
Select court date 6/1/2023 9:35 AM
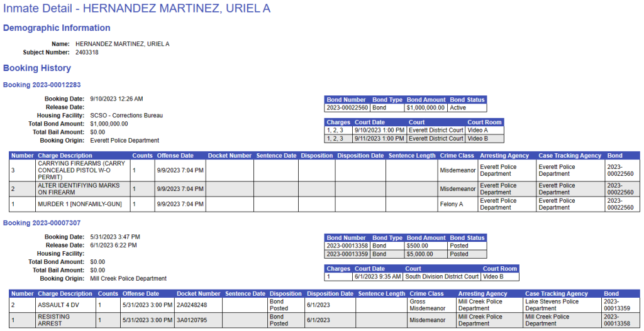pos(378,276)
